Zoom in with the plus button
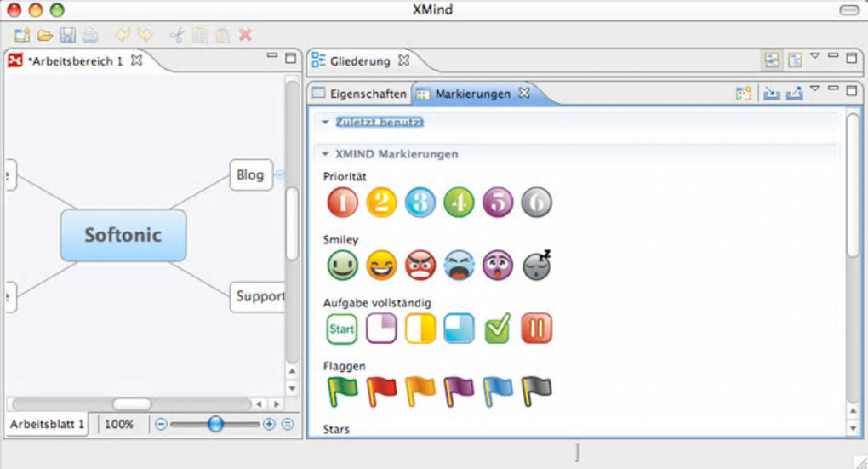This screenshot has width=868, height=469. coord(269,424)
